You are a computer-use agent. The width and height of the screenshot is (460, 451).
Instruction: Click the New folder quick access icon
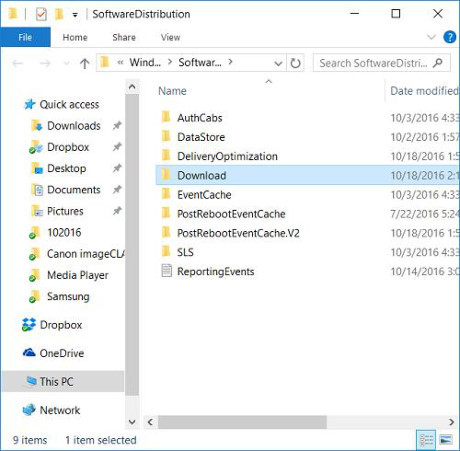point(59,14)
